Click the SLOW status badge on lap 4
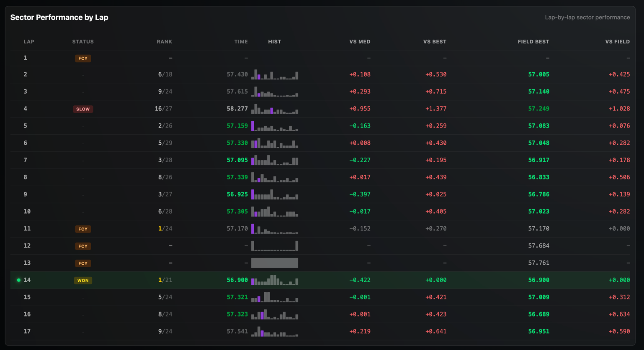 (x=83, y=109)
